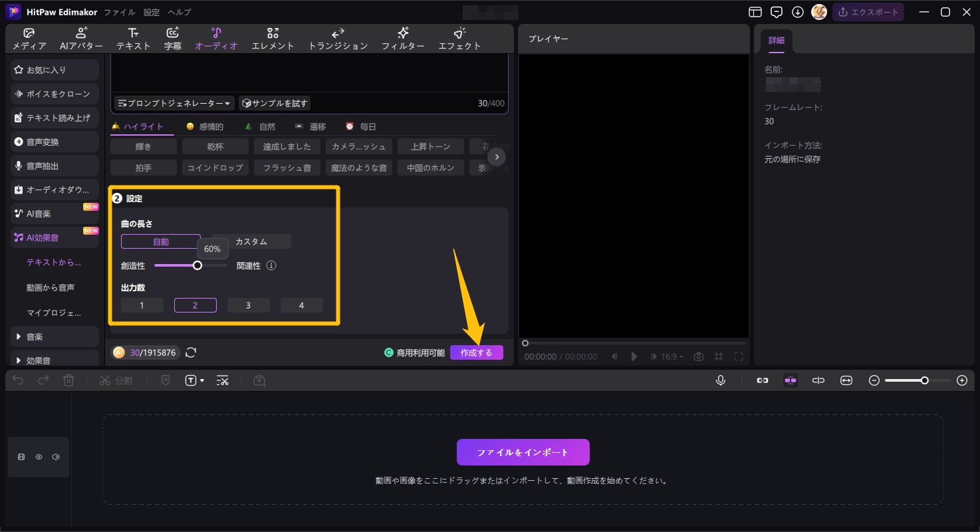Open マイプロジェ... sub-item

click(x=54, y=313)
